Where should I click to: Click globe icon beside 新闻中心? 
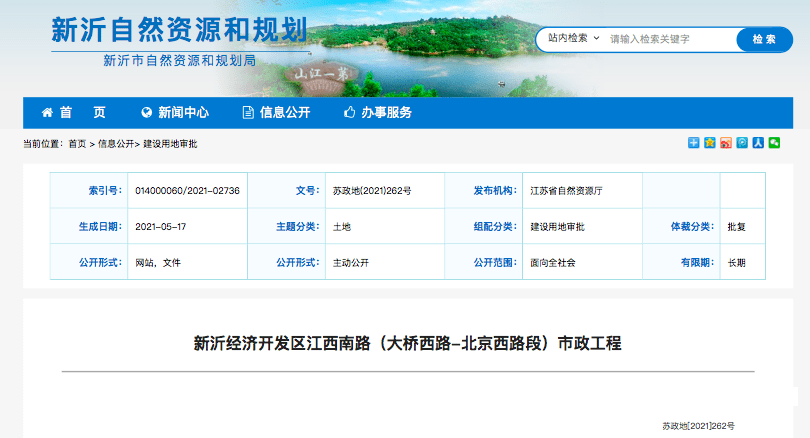147,112
